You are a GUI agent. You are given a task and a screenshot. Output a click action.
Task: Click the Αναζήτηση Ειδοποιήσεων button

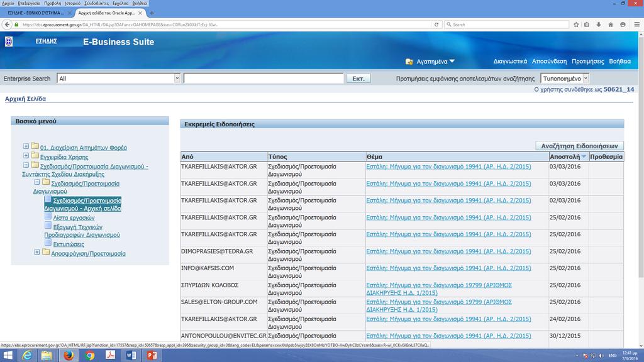click(x=579, y=146)
